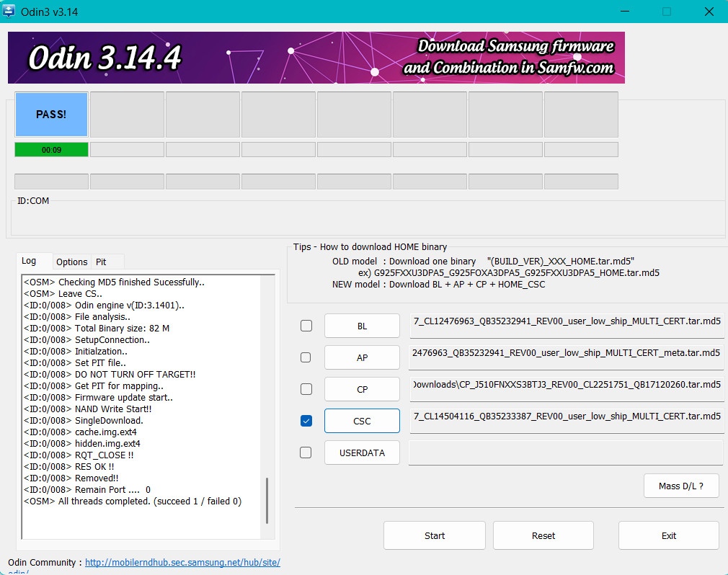Click the green 00:09 progress bar

(x=51, y=150)
